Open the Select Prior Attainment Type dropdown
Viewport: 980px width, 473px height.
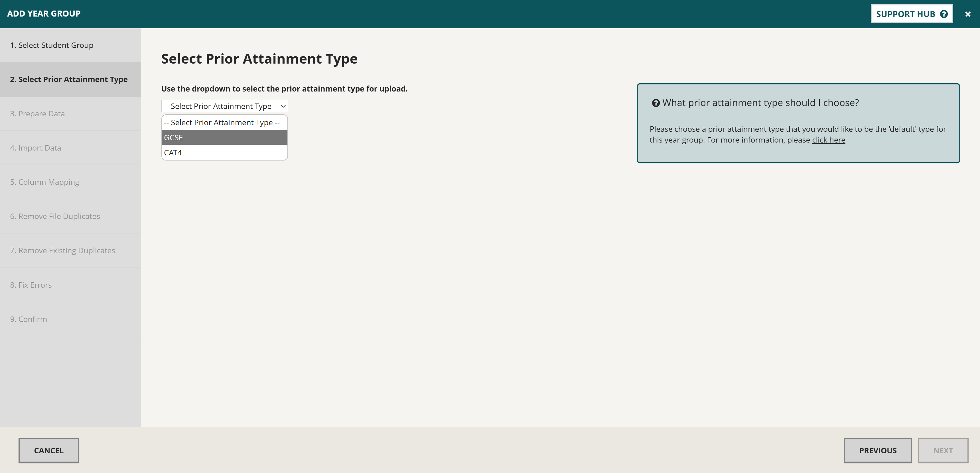click(224, 106)
